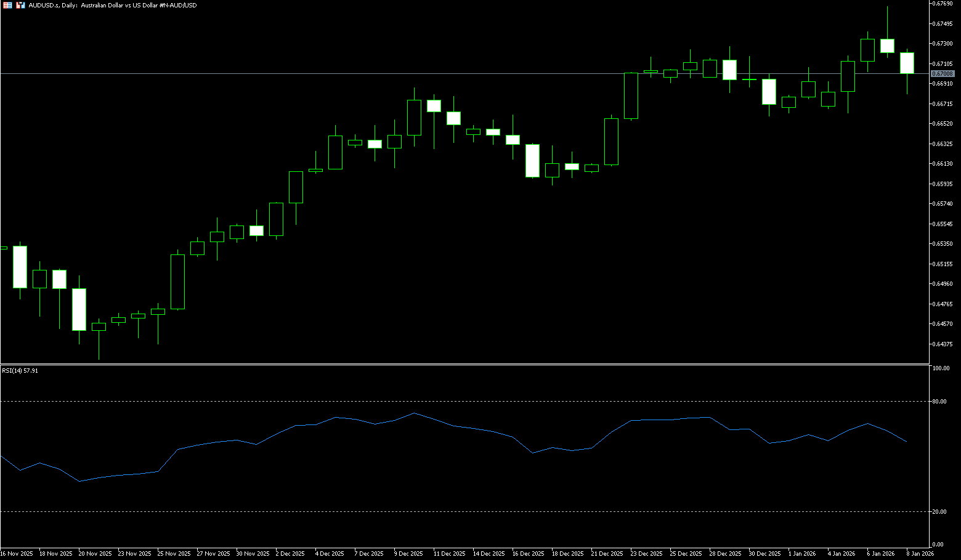Click the 8 Jan 2026 candle body
The height and width of the screenshot is (560, 961).
click(x=907, y=63)
